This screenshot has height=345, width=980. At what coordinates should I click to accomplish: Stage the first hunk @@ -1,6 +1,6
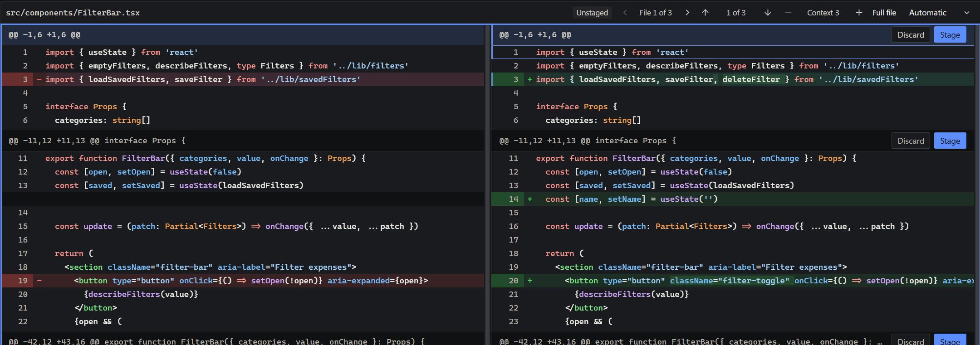coord(950,35)
